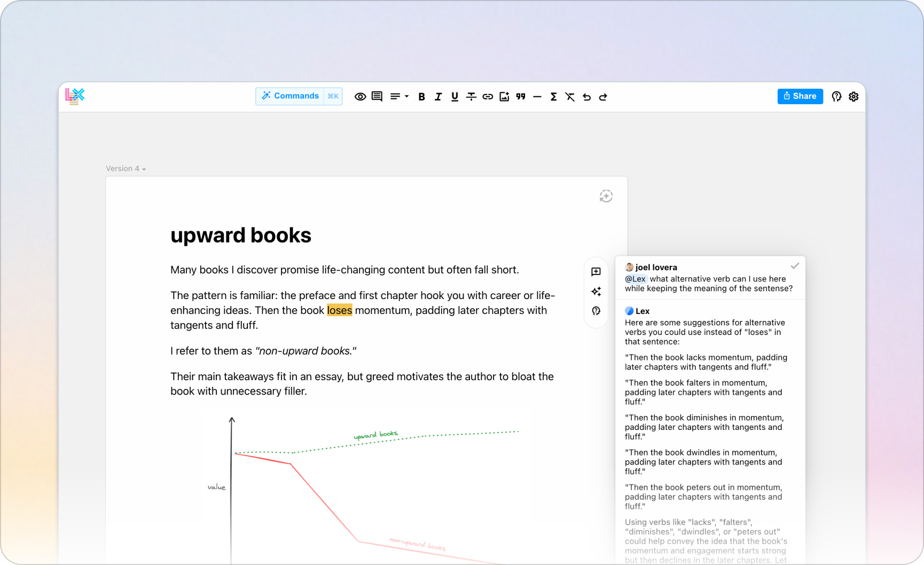Open the Version 4 dropdown
Viewport: 924px width, 565px height.
click(x=126, y=168)
